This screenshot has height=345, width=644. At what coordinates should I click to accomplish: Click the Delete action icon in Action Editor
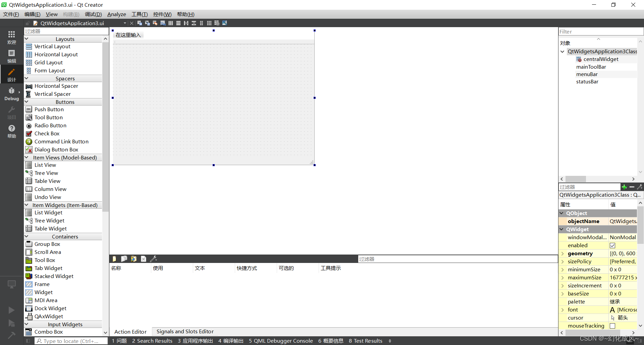pos(144,259)
